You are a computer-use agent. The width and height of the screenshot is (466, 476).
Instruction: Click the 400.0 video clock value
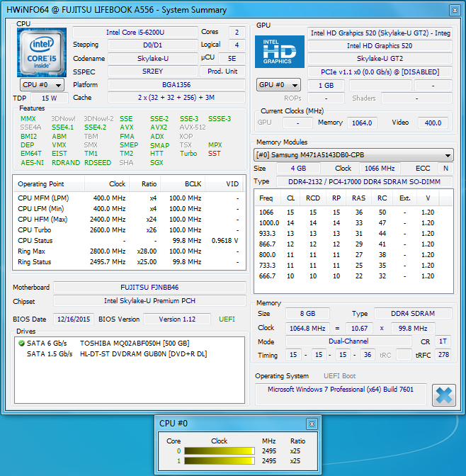[x=433, y=123]
